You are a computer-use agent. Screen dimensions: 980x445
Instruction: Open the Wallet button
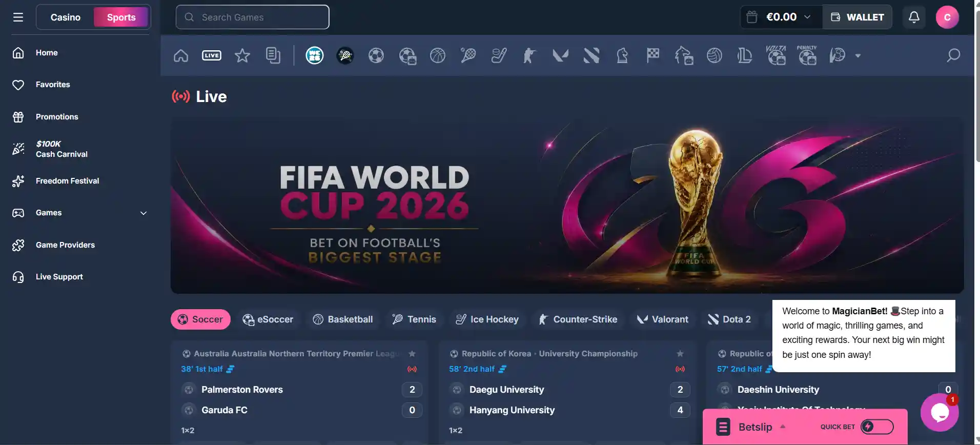pos(857,17)
